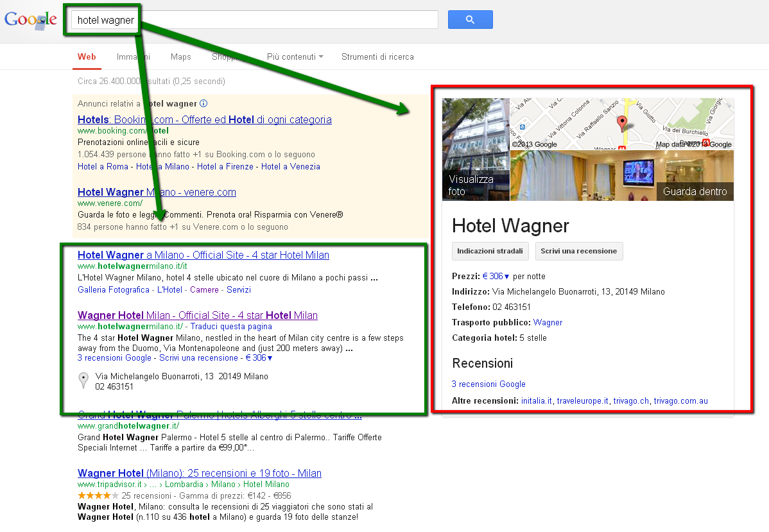Open Strumenti di ricerca
Image resolution: width=769 pixels, height=532 pixels.
click(377, 57)
